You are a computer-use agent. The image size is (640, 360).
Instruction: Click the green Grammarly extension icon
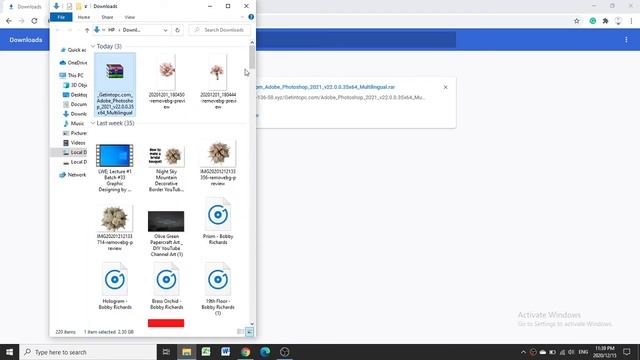593,21
